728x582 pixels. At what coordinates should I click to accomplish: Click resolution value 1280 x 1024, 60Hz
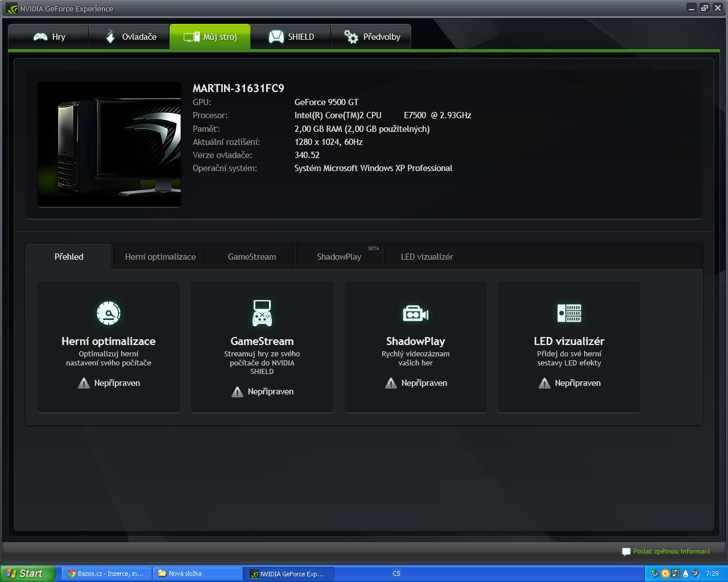pos(329,142)
